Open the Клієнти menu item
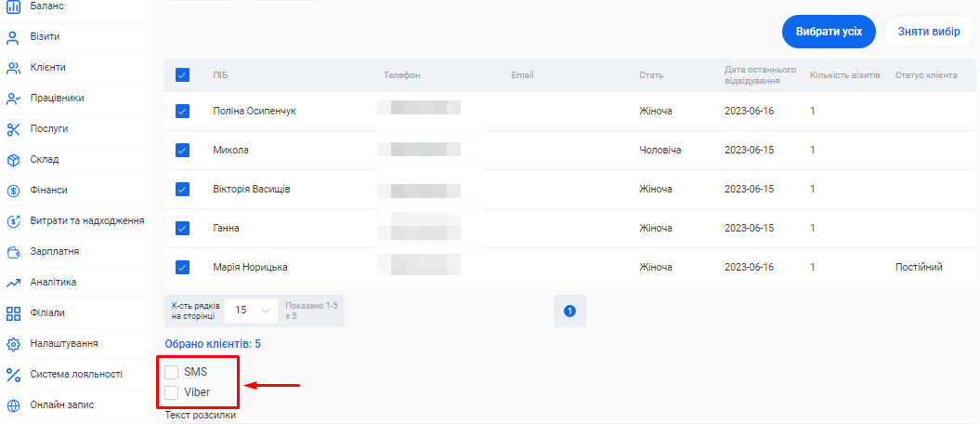Viewport: 980px width, 424px height. click(48, 68)
